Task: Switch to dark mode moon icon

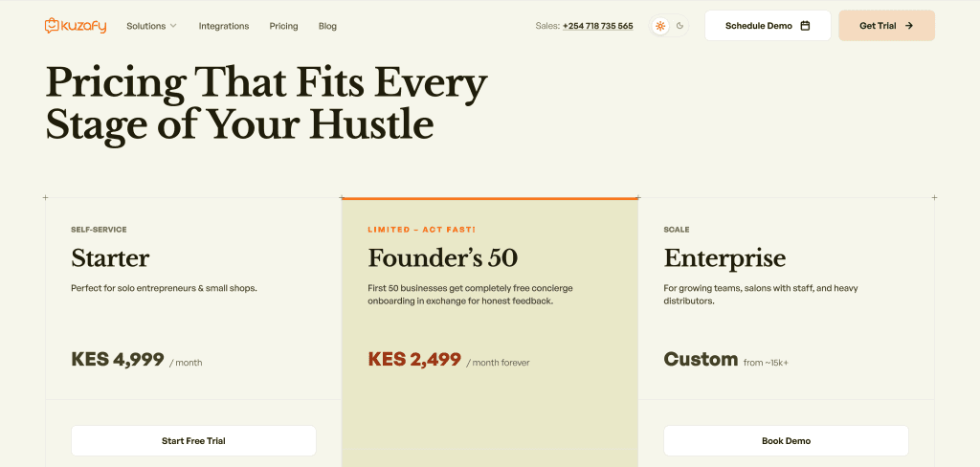Action: tap(680, 26)
